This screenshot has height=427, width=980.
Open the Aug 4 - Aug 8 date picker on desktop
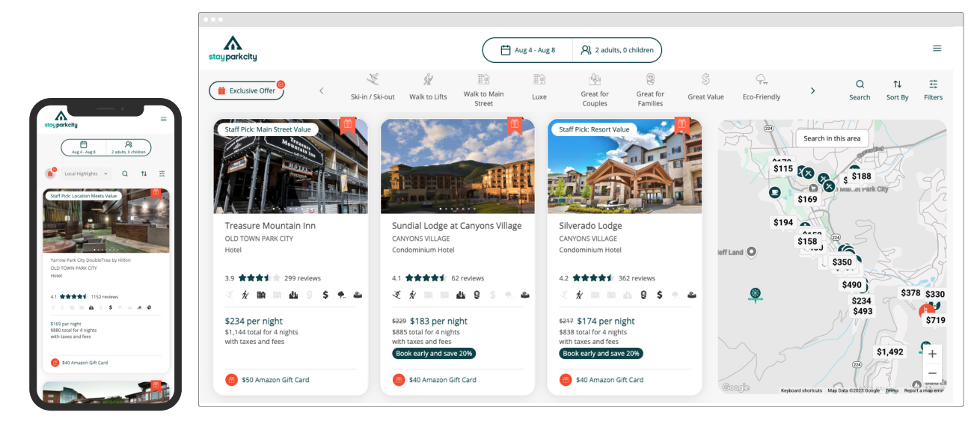527,50
